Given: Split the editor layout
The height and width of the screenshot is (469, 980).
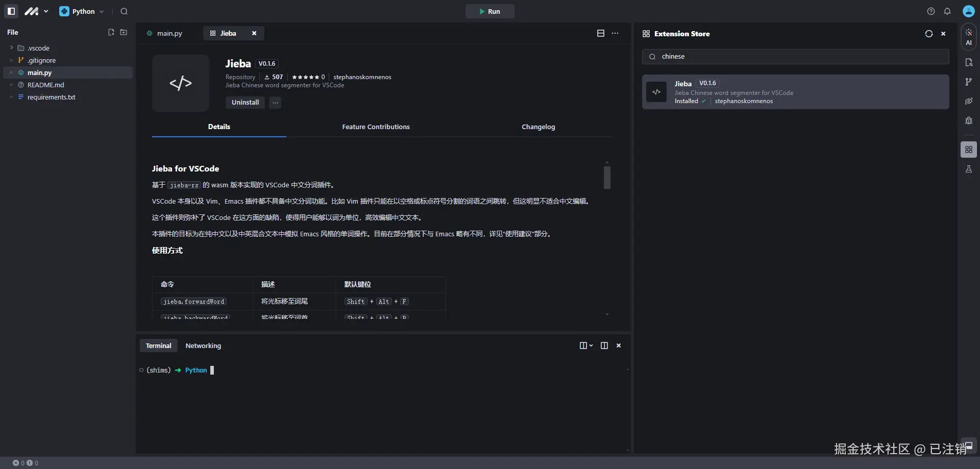Looking at the screenshot, I should tap(601, 33).
